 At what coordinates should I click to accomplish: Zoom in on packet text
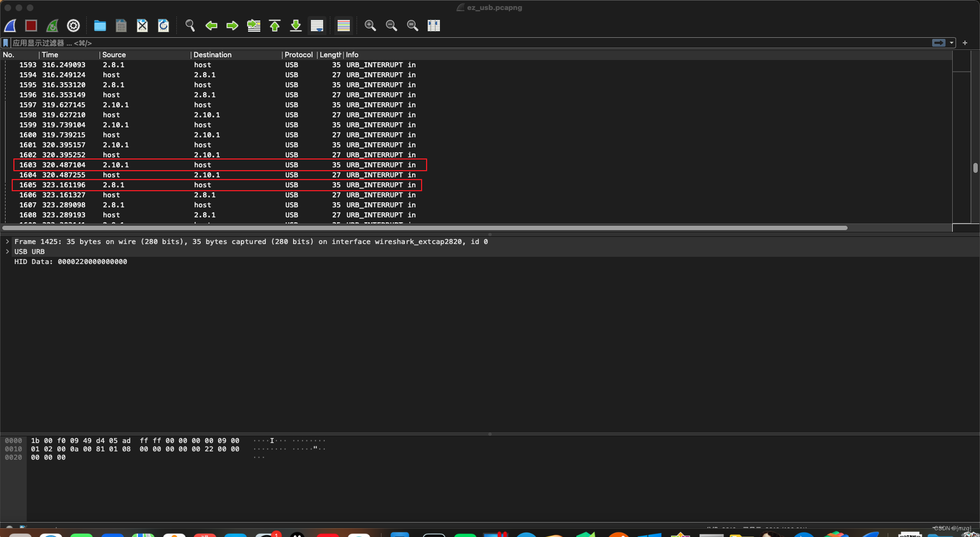(x=370, y=26)
